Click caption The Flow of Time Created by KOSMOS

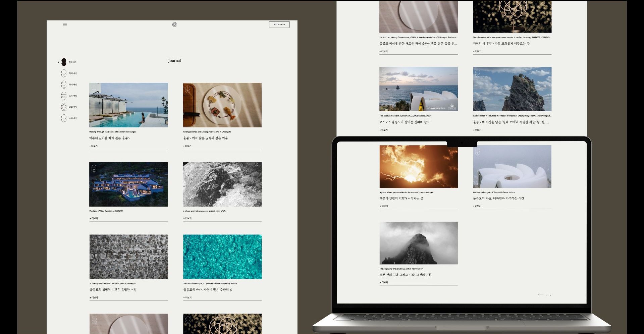coord(106,211)
